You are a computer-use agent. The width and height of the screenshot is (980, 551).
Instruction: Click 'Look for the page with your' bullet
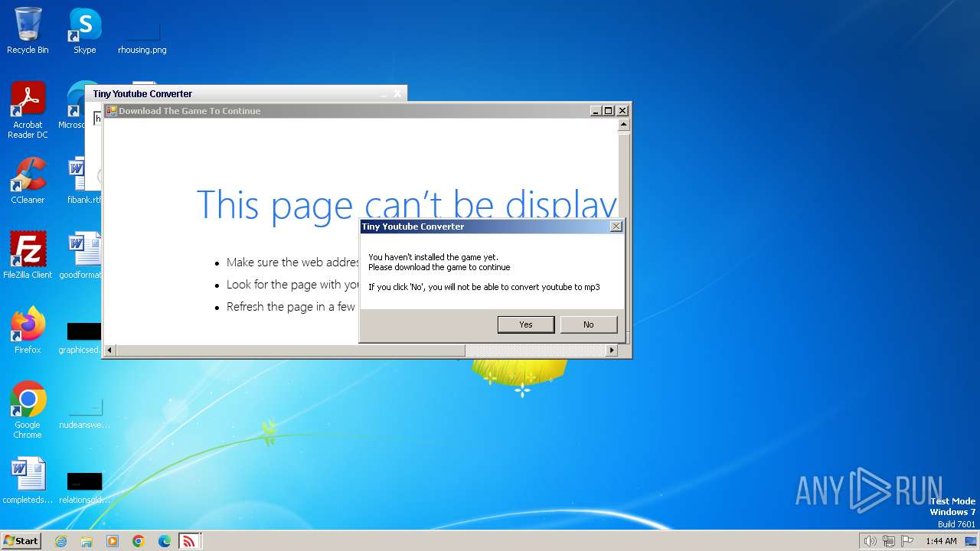click(293, 285)
